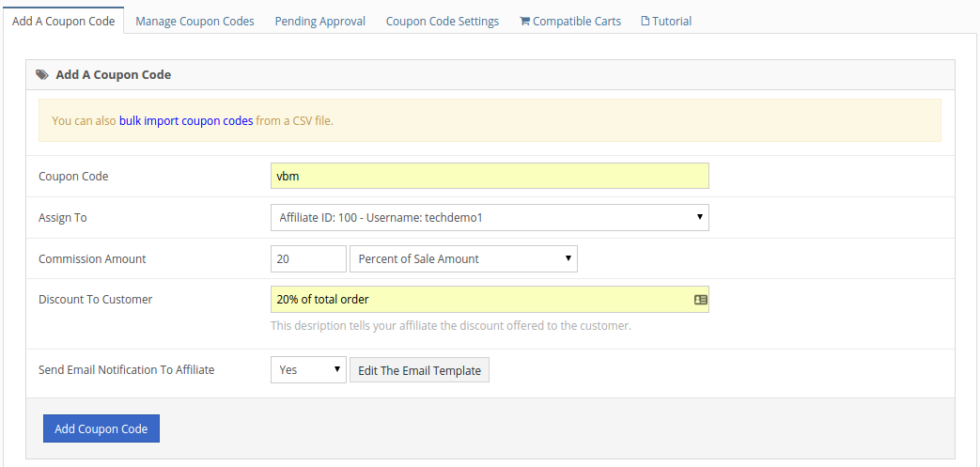The width and height of the screenshot is (980, 467).
Task: Expand the Percent of Sale Amount dropdown
Action: [463, 259]
